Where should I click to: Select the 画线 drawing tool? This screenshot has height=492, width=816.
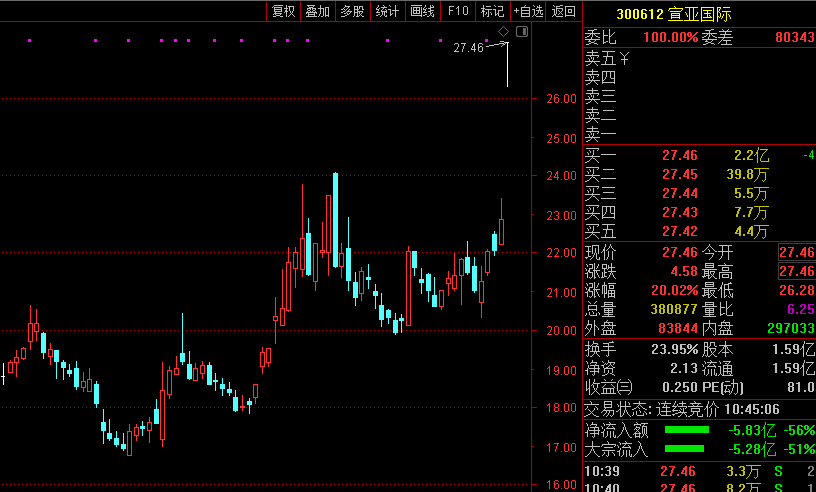pyautogui.click(x=422, y=11)
